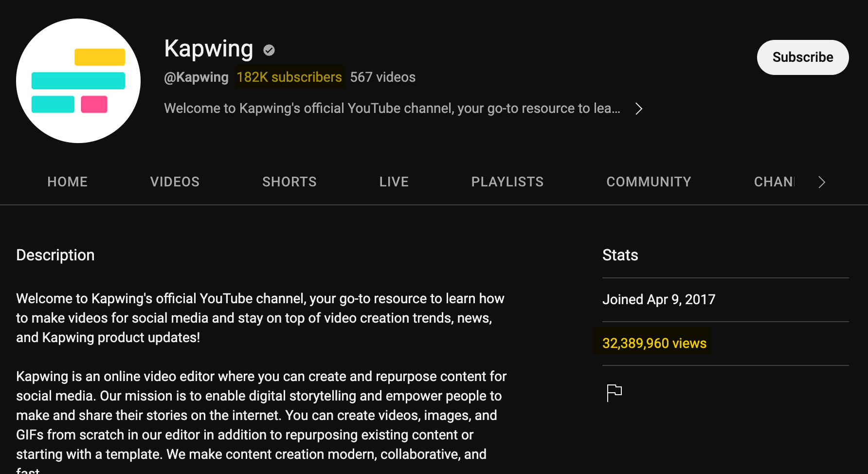Viewport: 868px width, 474px height.
Task: Click the 567 videos label
Action: [x=383, y=77]
